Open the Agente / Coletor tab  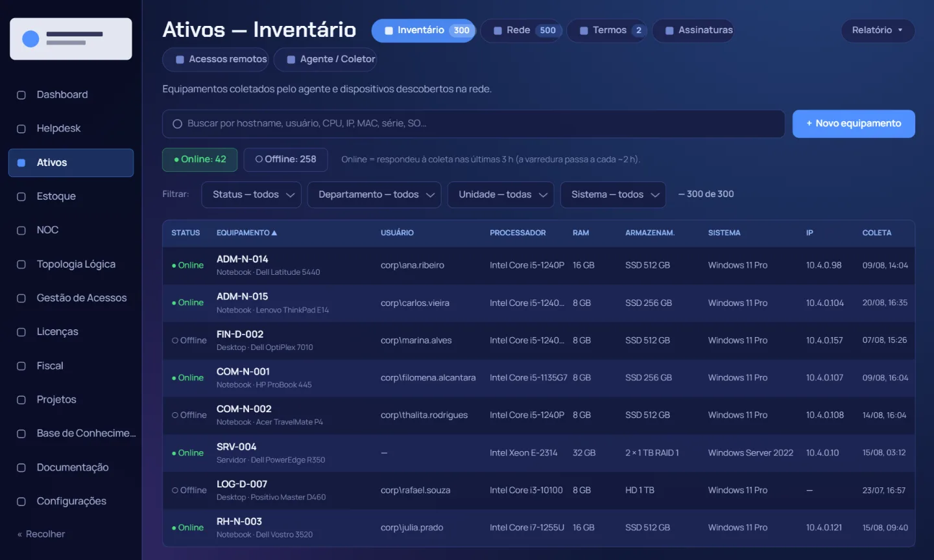pyautogui.click(x=326, y=59)
